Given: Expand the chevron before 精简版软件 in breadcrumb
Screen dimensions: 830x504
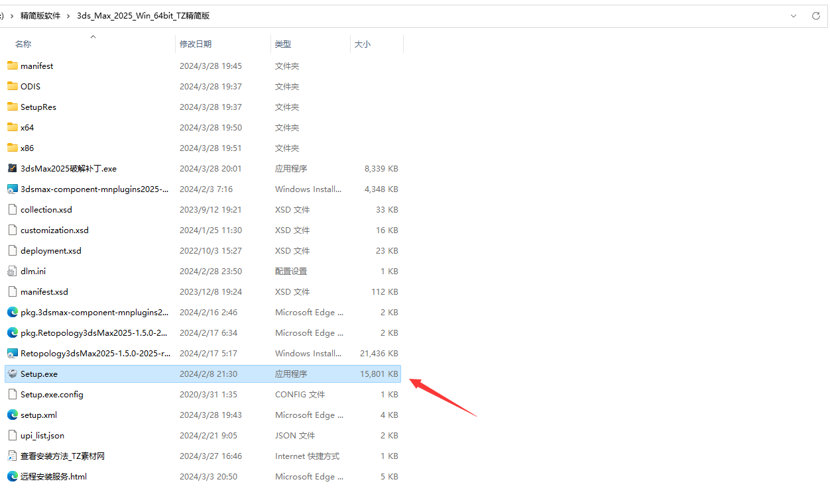Looking at the screenshot, I should (11, 16).
